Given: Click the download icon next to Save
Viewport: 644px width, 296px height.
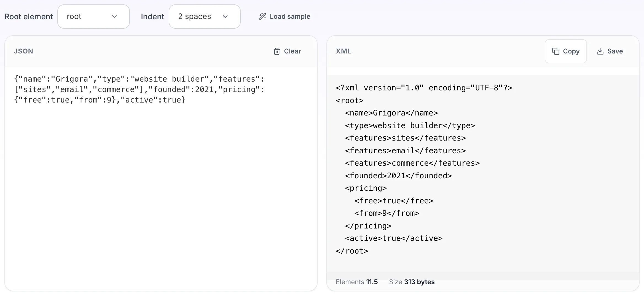Looking at the screenshot, I should coord(600,51).
